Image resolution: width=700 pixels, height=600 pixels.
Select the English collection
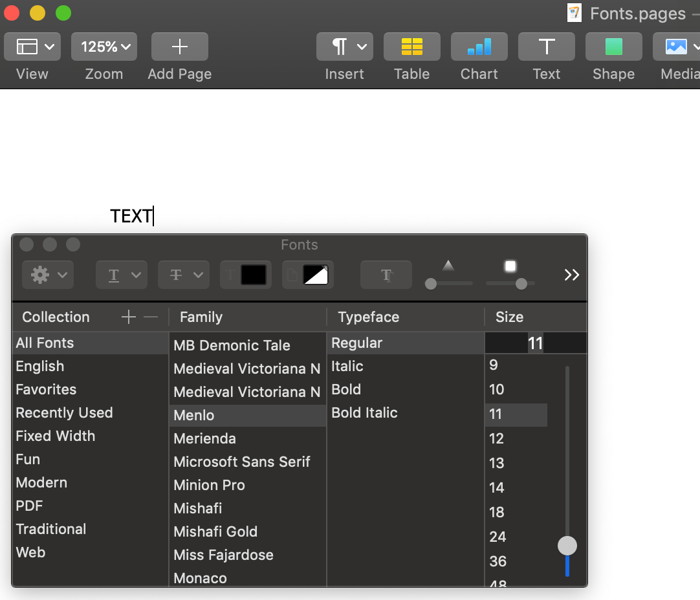tap(90, 366)
